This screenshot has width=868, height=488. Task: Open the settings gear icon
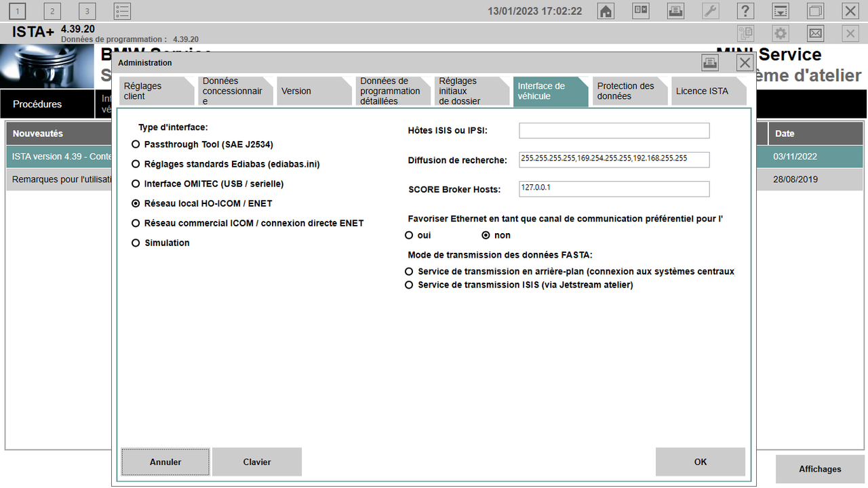pyautogui.click(x=781, y=33)
